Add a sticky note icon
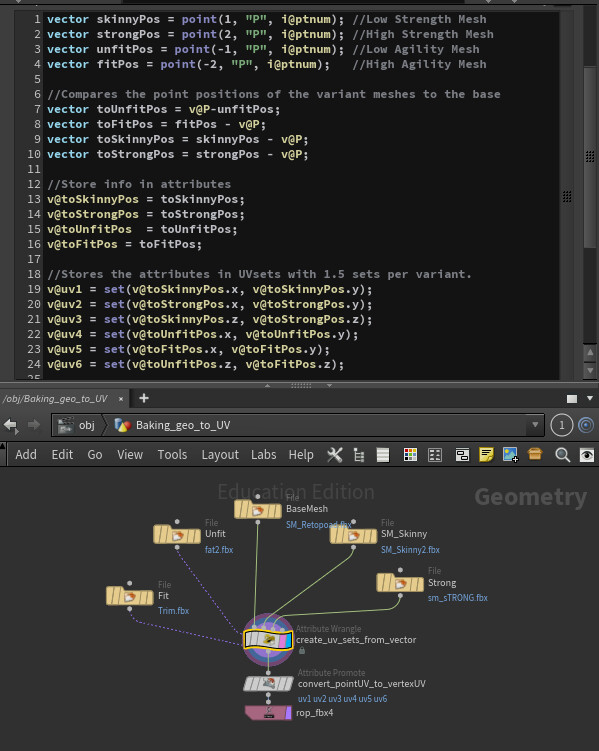This screenshot has height=751, width=599. [x=486, y=455]
